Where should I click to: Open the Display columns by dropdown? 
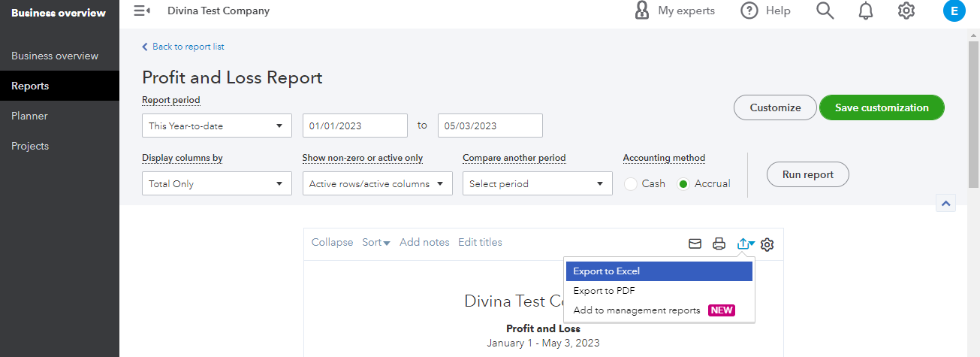(x=216, y=183)
